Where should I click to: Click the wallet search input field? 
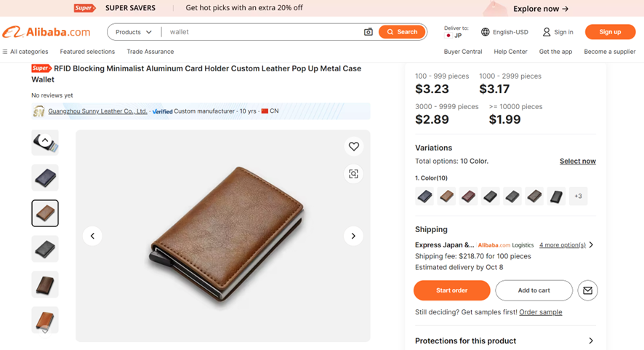263,32
